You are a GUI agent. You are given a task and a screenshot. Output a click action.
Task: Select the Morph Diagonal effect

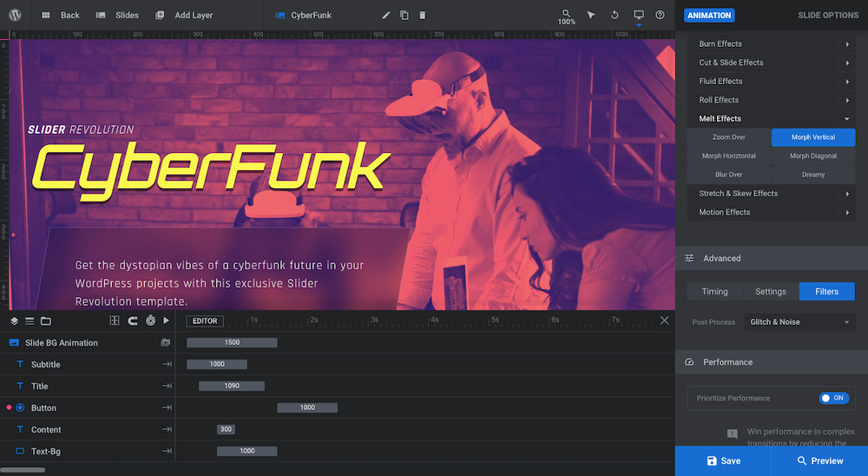813,156
